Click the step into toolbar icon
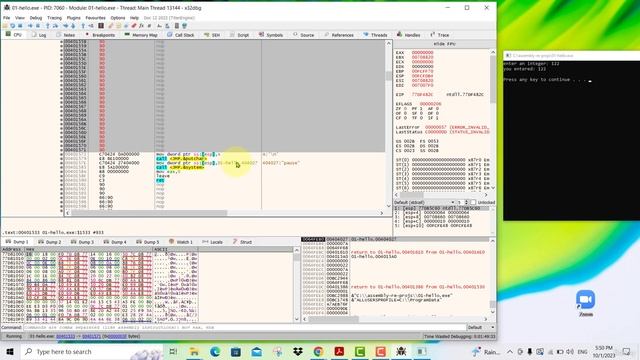This screenshot has height=360, width=640. [47, 26]
